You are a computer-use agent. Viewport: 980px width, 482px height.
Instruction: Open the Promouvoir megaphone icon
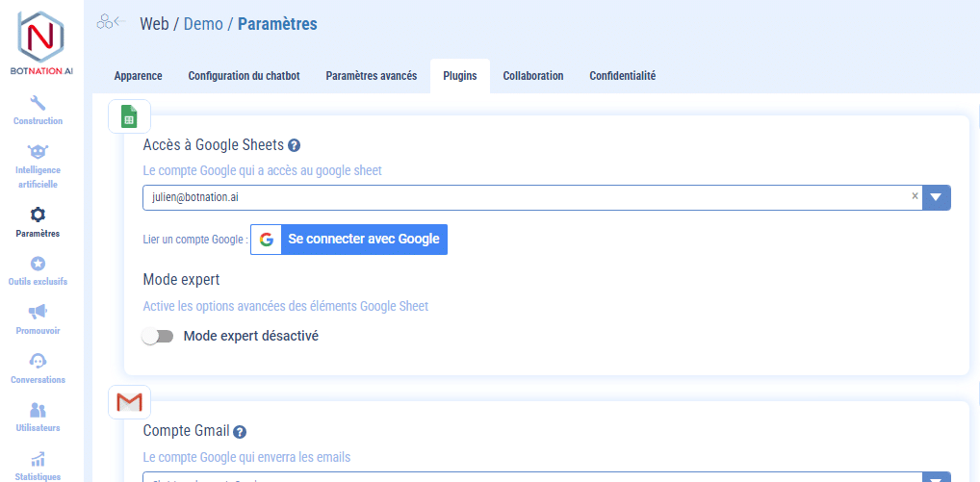pyautogui.click(x=39, y=312)
